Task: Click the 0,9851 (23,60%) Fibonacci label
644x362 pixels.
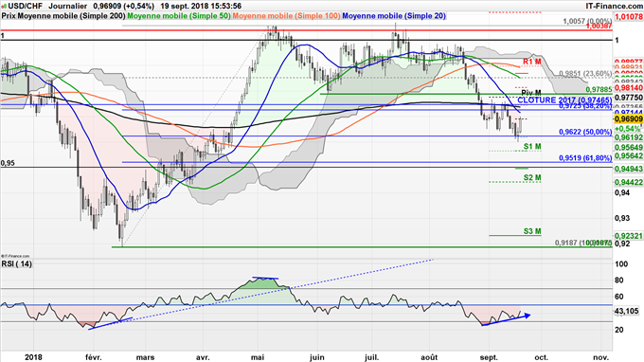Action: pyautogui.click(x=585, y=74)
